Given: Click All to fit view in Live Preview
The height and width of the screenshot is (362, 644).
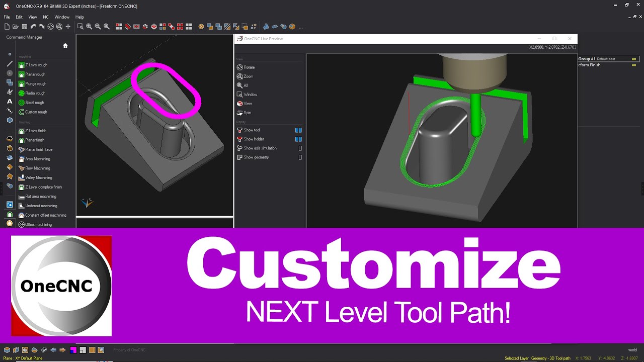Looking at the screenshot, I should coord(242,85).
